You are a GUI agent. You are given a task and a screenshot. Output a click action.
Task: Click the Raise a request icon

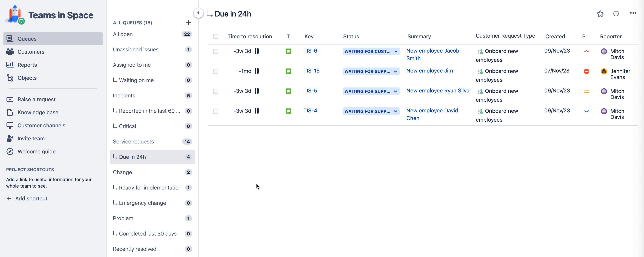click(x=10, y=99)
